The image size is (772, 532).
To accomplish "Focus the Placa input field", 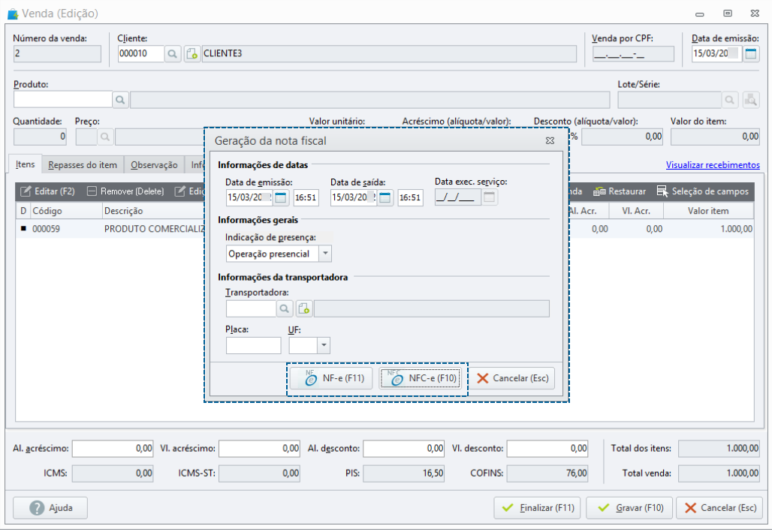I will (x=254, y=345).
